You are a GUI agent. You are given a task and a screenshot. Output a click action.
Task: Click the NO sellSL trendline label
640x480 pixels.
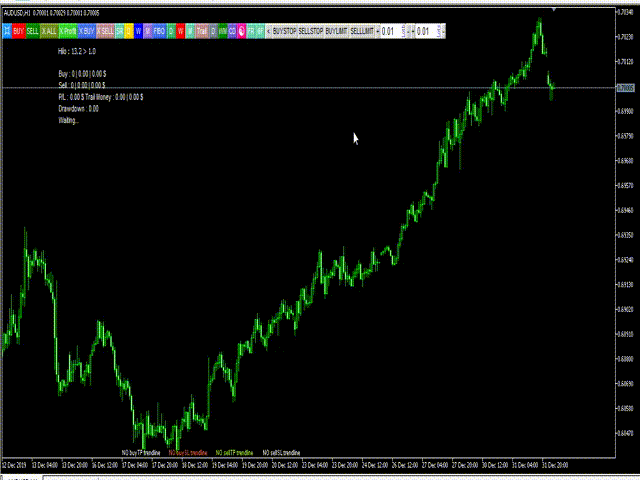tap(281, 453)
